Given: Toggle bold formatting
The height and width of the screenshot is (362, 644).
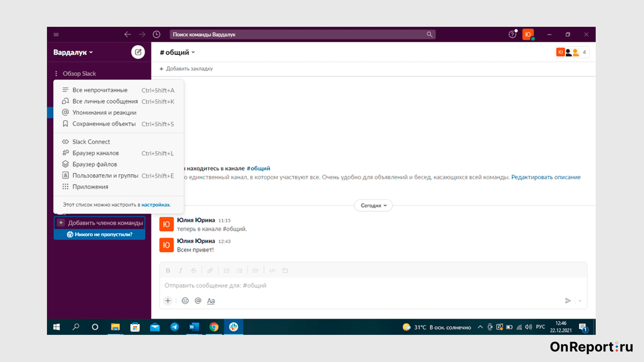Looking at the screenshot, I should point(168,270).
